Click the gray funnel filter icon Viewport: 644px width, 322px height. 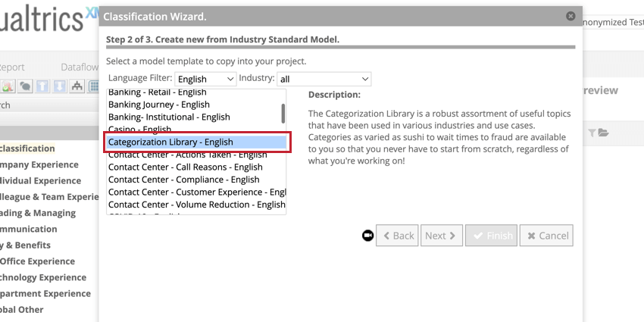[592, 133]
